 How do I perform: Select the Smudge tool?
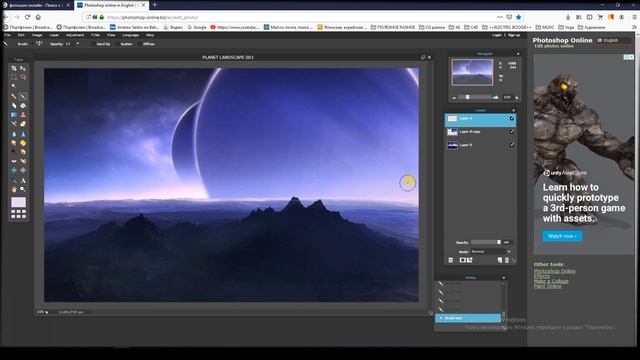coord(14,143)
